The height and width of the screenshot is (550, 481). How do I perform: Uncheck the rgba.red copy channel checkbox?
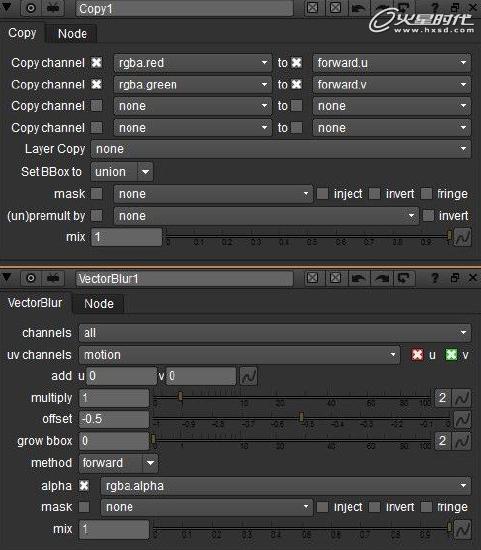click(x=96, y=63)
